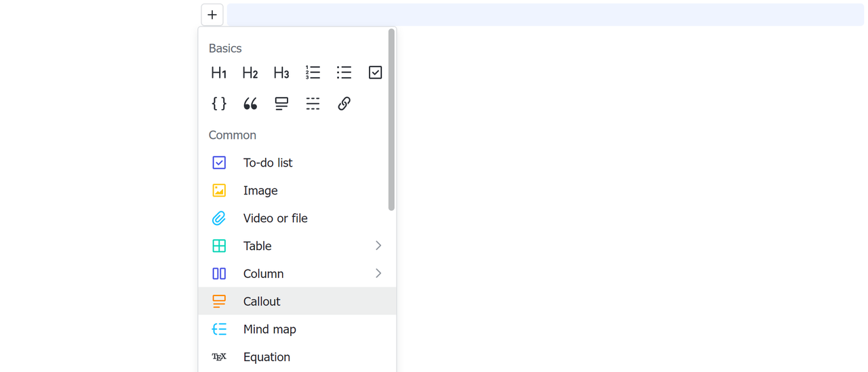Select Video or file option
Screen dimensions: 868x372
pos(275,218)
